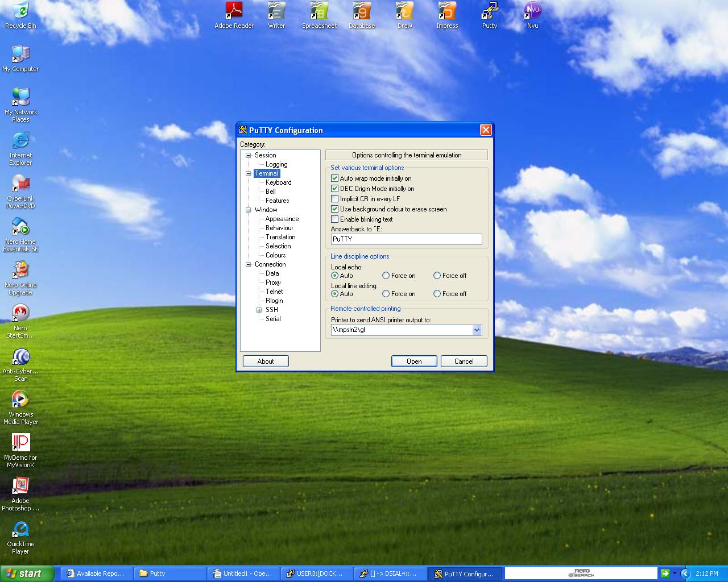
Task: Select My Network Places icon
Action: pyautogui.click(x=20, y=105)
